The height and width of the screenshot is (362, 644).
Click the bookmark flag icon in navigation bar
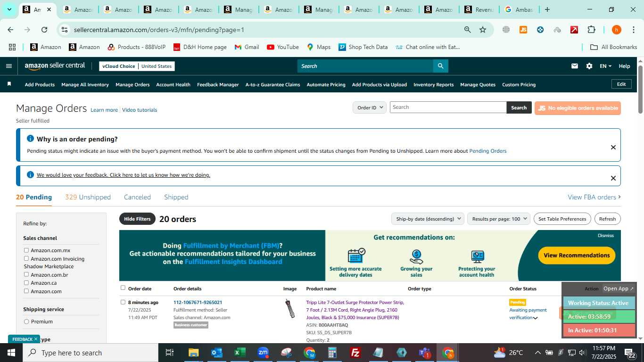pos(9,84)
